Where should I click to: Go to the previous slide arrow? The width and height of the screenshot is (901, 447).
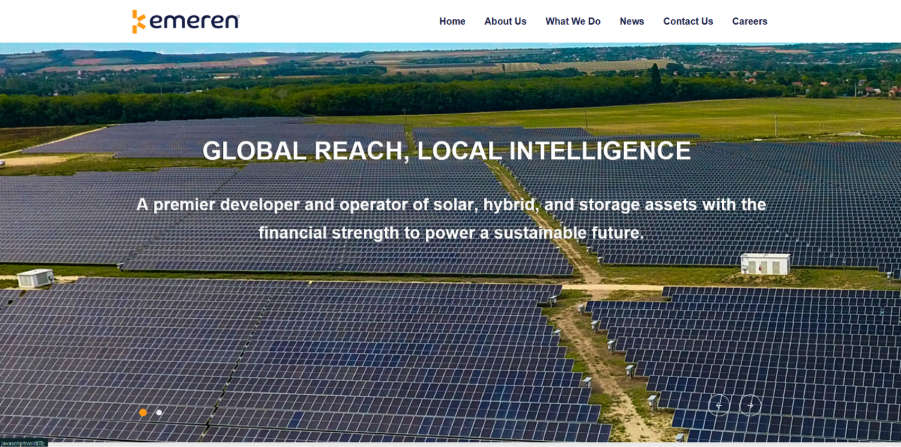coord(718,405)
